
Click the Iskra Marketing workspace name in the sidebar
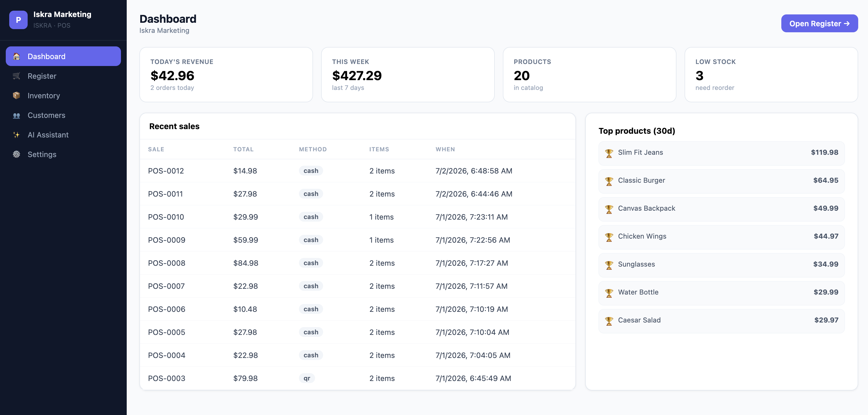pos(62,14)
